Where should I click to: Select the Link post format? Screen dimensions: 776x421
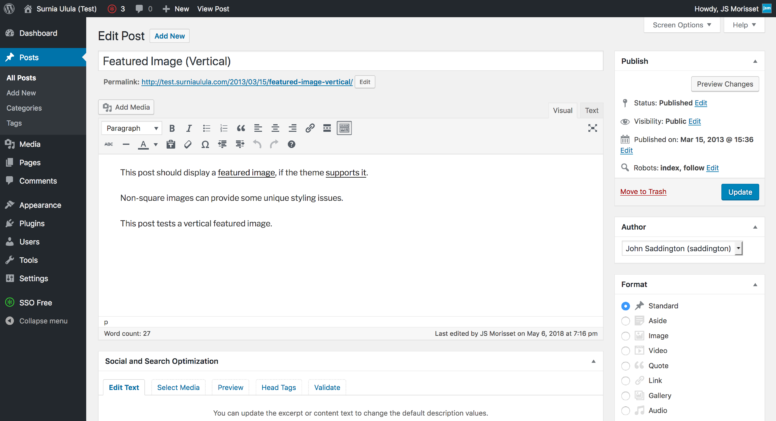pyautogui.click(x=626, y=381)
